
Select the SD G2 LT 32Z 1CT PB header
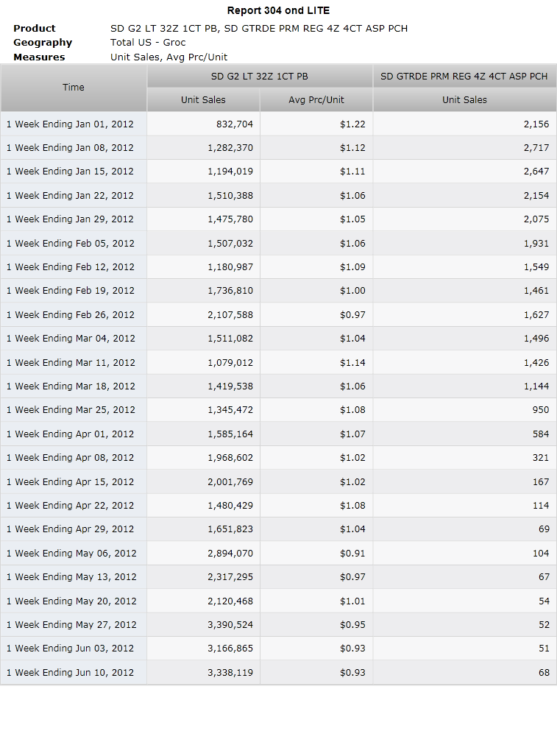point(260,76)
